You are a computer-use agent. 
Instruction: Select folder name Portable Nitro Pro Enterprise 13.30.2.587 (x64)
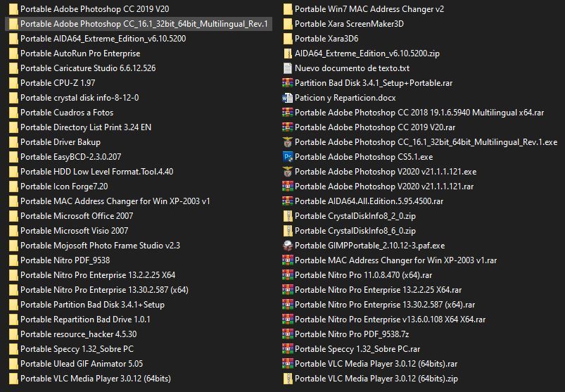(x=105, y=290)
